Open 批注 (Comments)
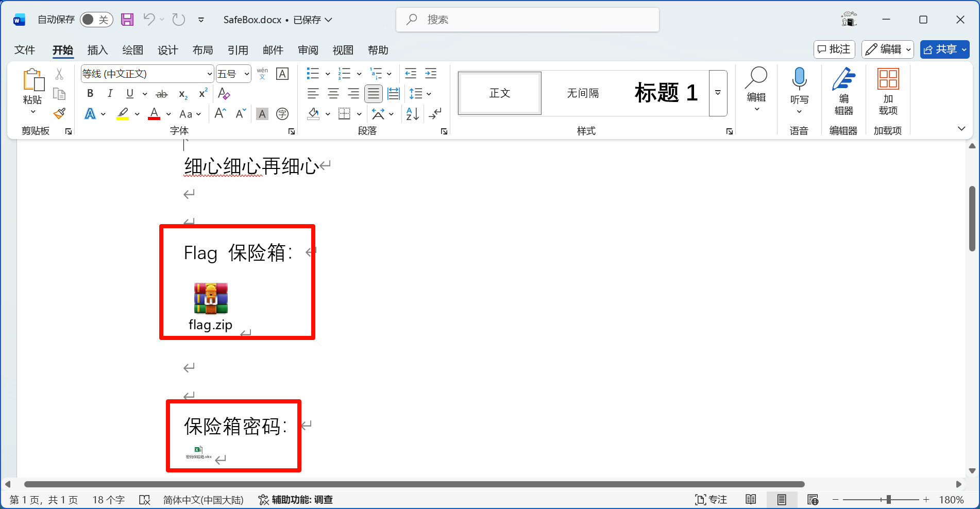Image resolution: width=980 pixels, height=509 pixels. point(834,49)
